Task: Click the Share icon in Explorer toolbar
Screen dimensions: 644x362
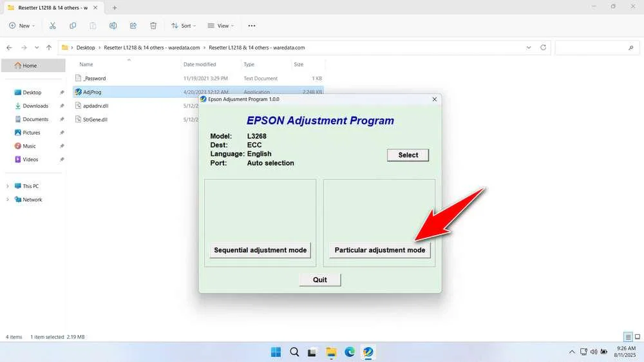Action: tap(133, 26)
